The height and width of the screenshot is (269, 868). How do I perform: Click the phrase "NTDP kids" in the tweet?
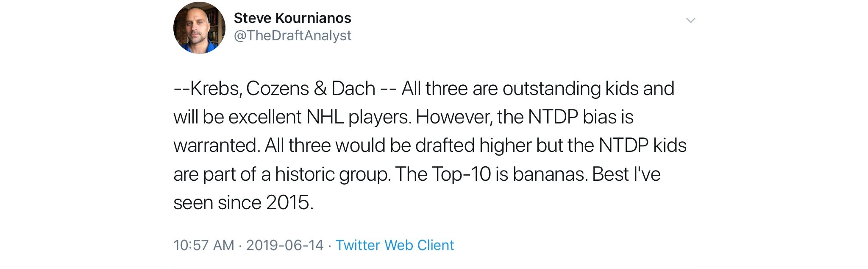click(643, 146)
